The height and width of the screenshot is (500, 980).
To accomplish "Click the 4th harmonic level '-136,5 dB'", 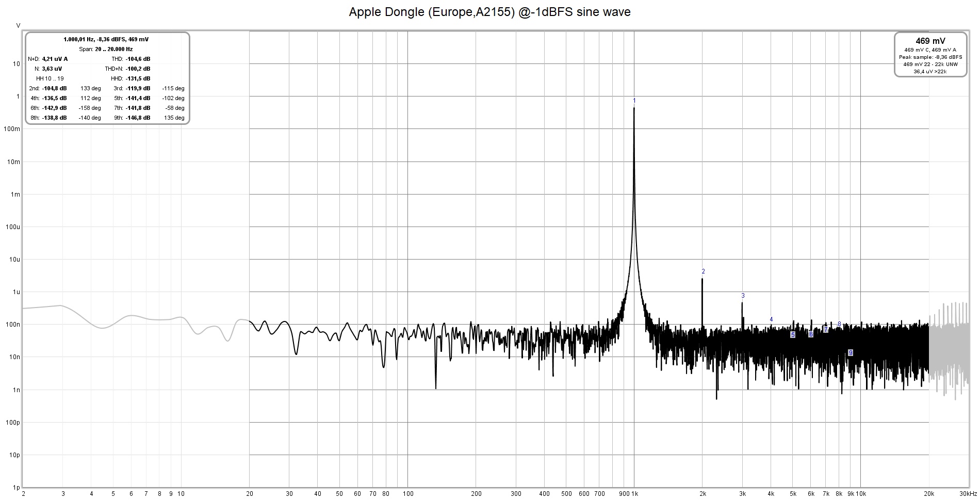I will click(54, 98).
